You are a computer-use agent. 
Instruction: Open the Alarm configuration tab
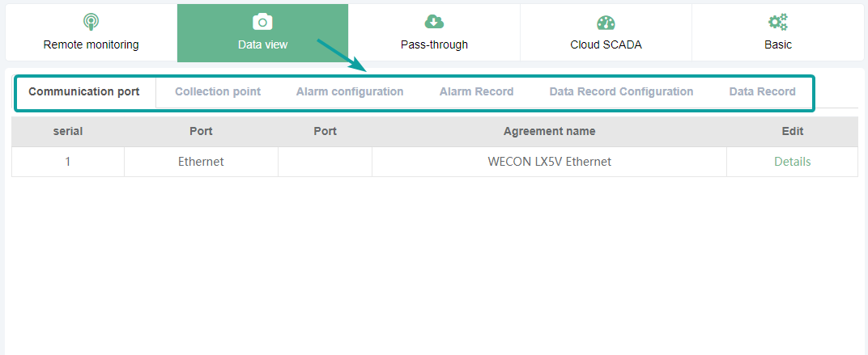(350, 91)
